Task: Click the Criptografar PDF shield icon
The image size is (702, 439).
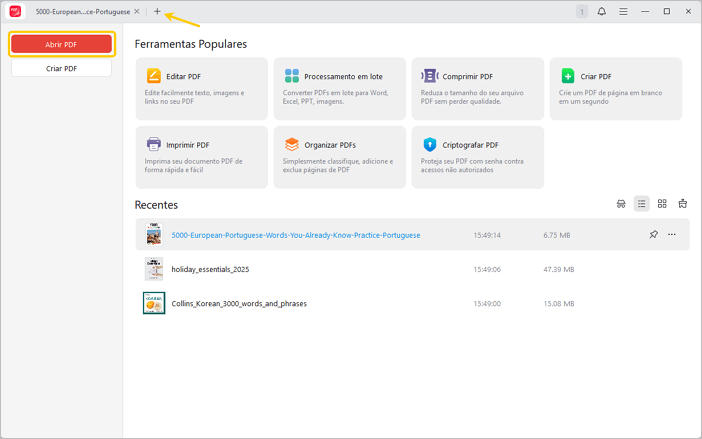Action: tap(430, 144)
